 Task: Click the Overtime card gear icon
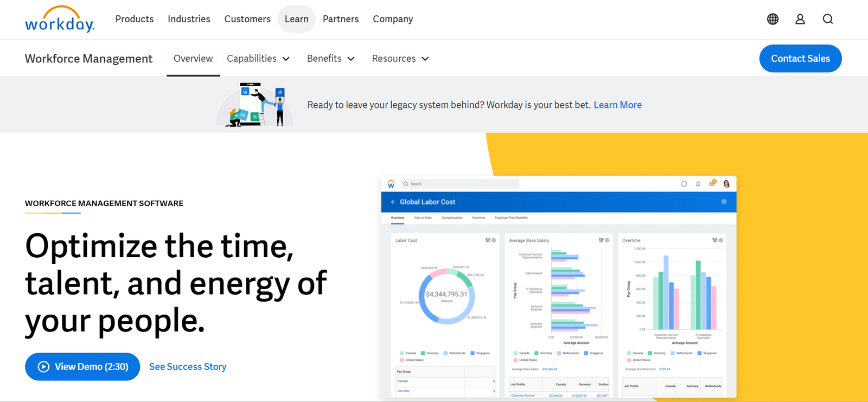[720, 240]
